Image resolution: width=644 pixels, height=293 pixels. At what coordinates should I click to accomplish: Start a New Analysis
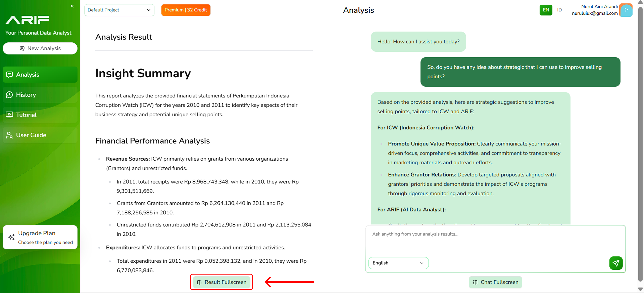point(40,48)
